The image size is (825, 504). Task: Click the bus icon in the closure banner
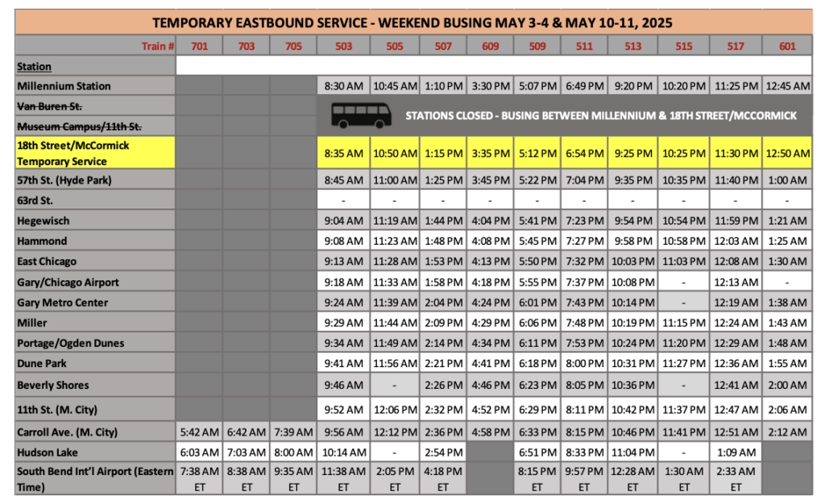click(x=361, y=115)
